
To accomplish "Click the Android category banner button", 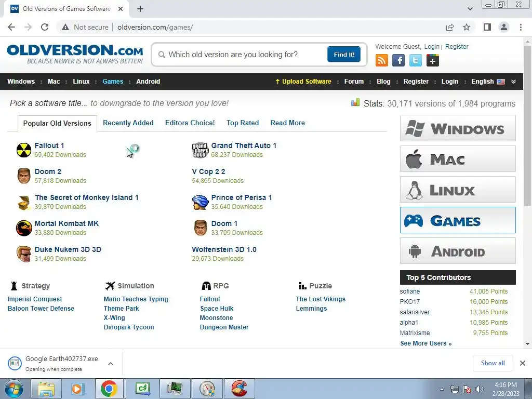I will tap(458, 251).
